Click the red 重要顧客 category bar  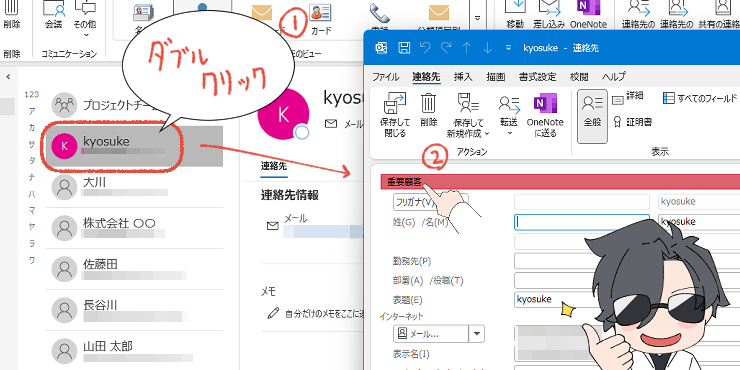pyautogui.click(x=560, y=182)
